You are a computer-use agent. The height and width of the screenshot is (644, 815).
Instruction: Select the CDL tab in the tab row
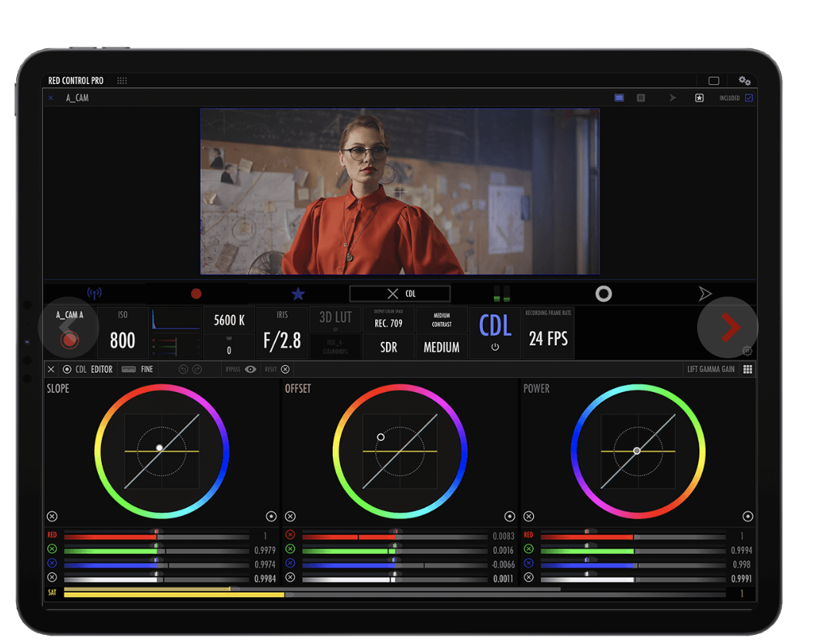tap(400, 293)
